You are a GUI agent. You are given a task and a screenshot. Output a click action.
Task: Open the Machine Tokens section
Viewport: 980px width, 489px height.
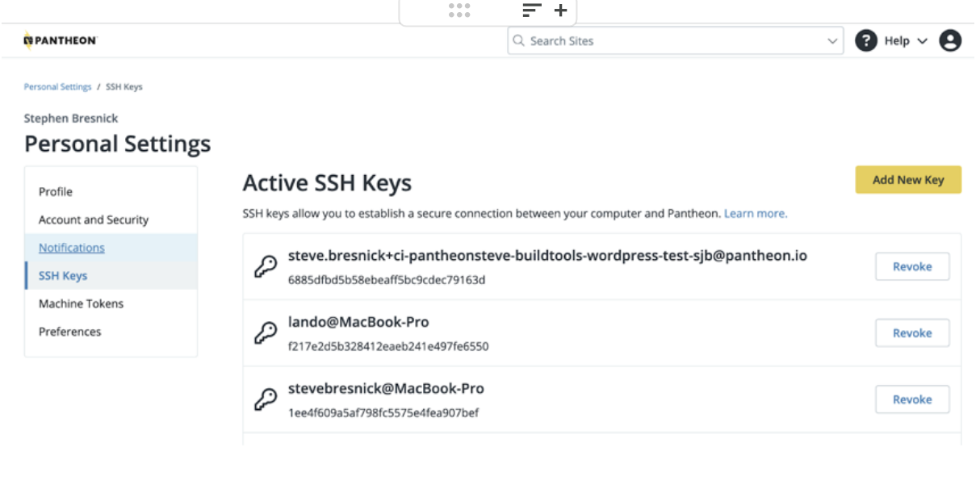point(81,303)
